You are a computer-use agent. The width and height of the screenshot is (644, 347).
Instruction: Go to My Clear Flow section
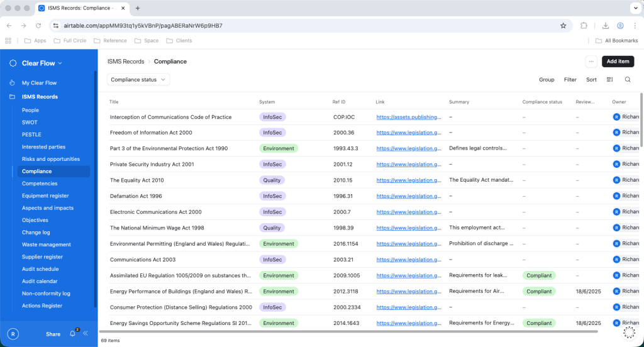click(x=39, y=83)
